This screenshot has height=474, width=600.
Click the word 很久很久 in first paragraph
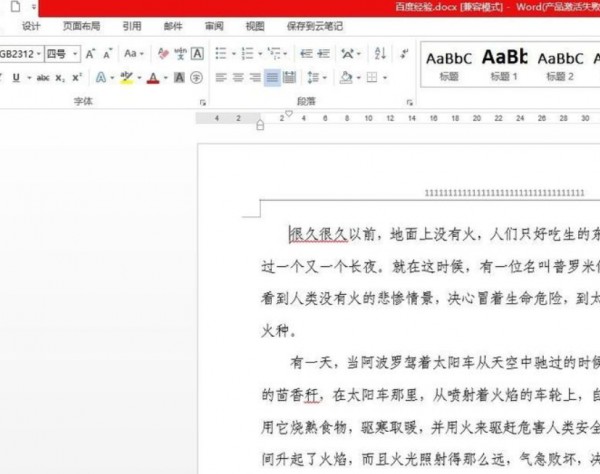pyautogui.click(x=318, y=234)
